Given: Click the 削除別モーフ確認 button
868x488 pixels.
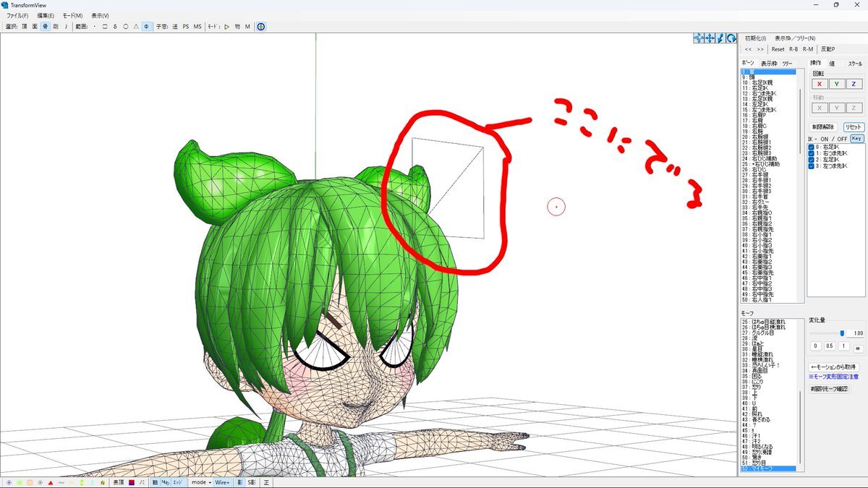Looking at the screenshot, I should [830, 388].
